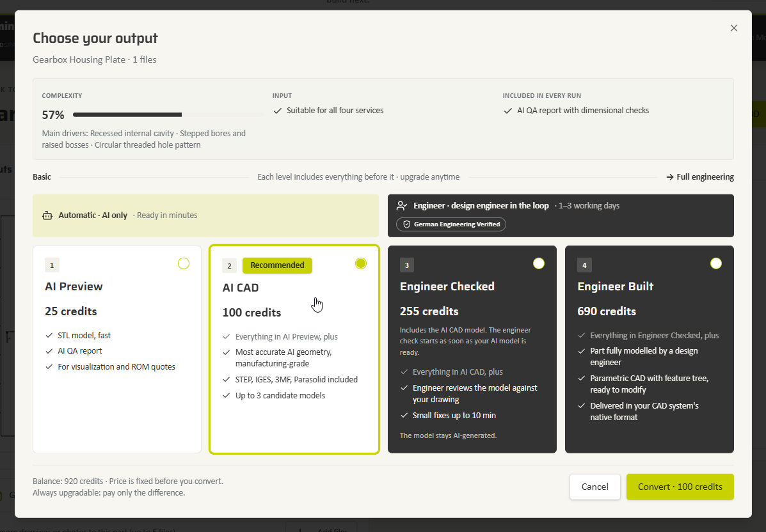Click the Engineer Built card title

(x=616, y=286)
